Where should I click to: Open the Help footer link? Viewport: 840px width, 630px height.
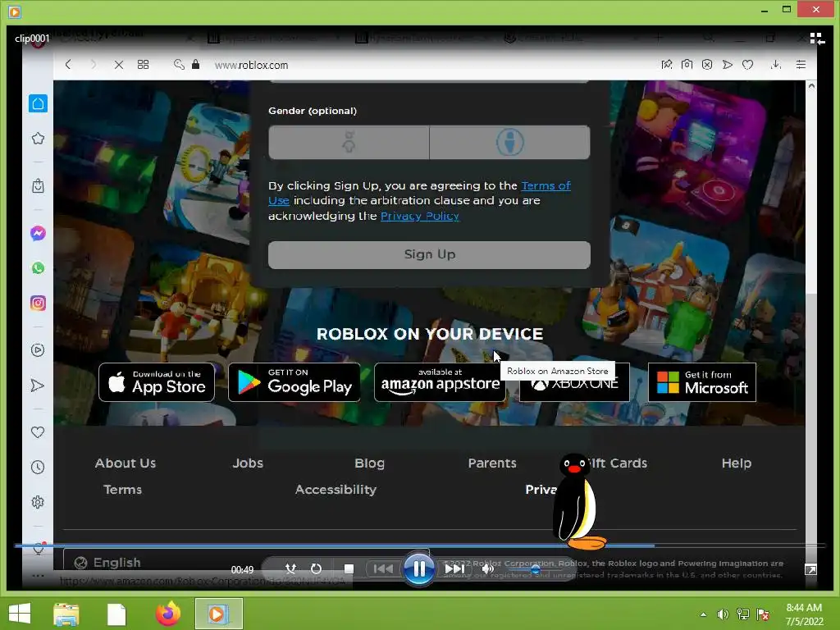pos(736,463)
